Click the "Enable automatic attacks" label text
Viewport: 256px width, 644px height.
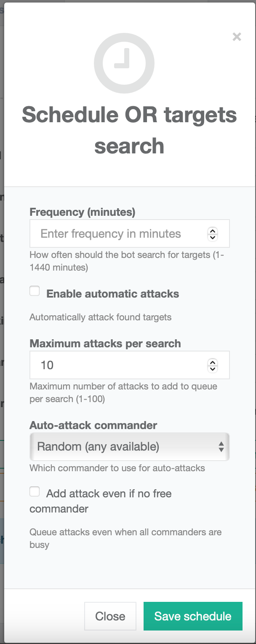(112, 294)
